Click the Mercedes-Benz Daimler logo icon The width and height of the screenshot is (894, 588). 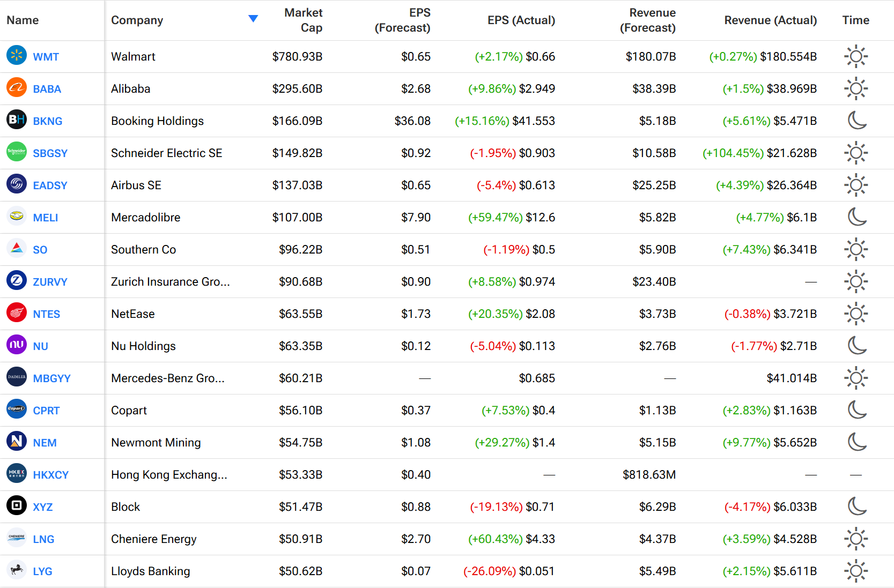tap(17, 377)
